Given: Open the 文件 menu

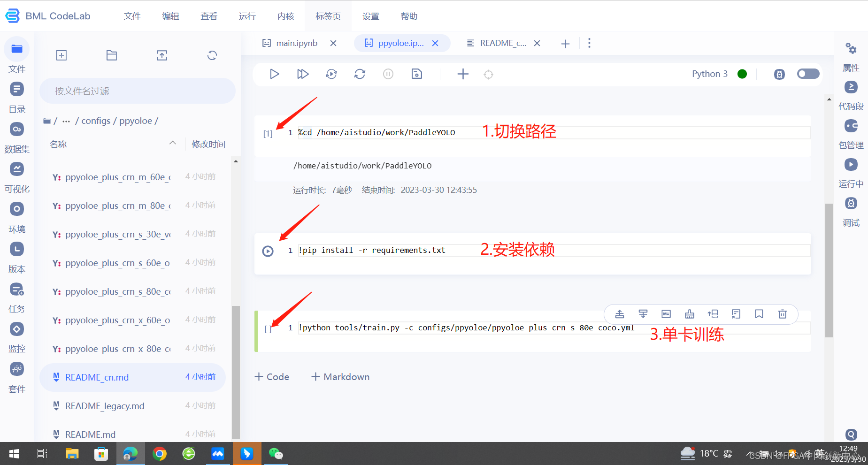Looking at the screenshot, I should pos(132,16).
